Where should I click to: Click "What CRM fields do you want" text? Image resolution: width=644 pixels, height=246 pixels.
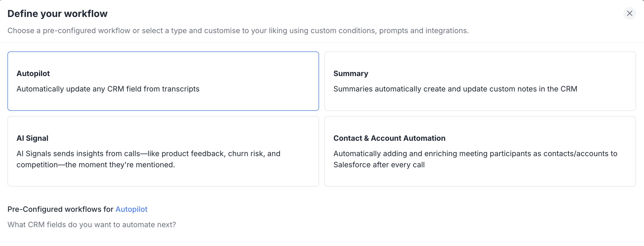pos(92,225)
